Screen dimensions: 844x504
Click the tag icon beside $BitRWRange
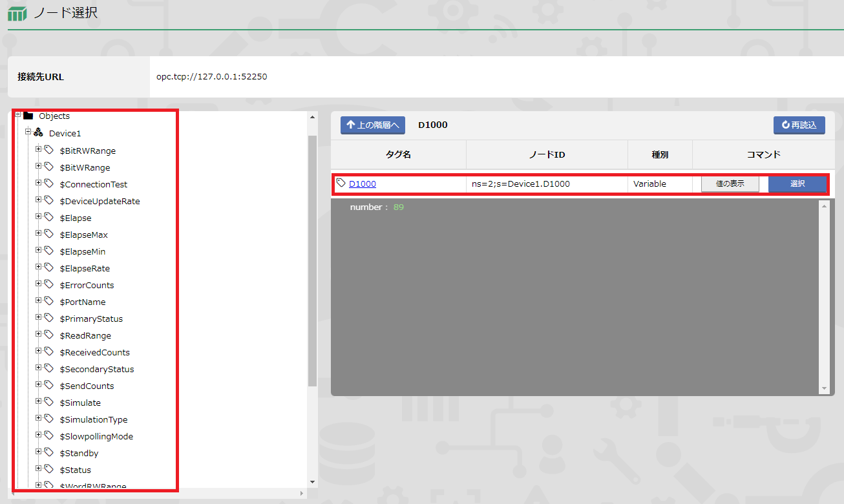point(48,149)
